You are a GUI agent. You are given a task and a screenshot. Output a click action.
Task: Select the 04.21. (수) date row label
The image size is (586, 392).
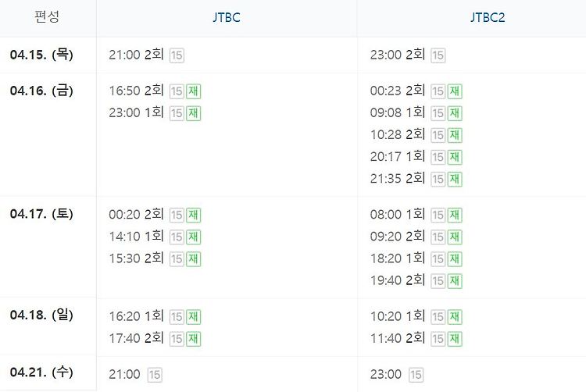point(41,372)
